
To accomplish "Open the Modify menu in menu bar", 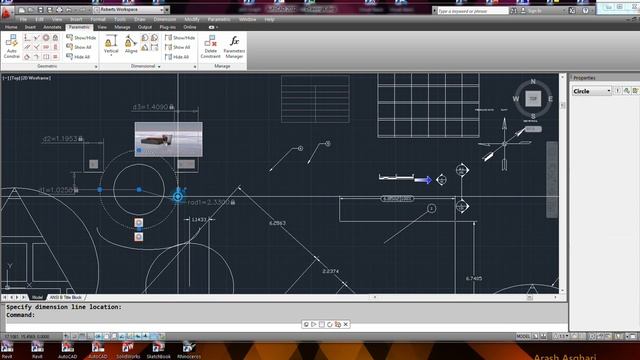I will [x=192, y=19].
